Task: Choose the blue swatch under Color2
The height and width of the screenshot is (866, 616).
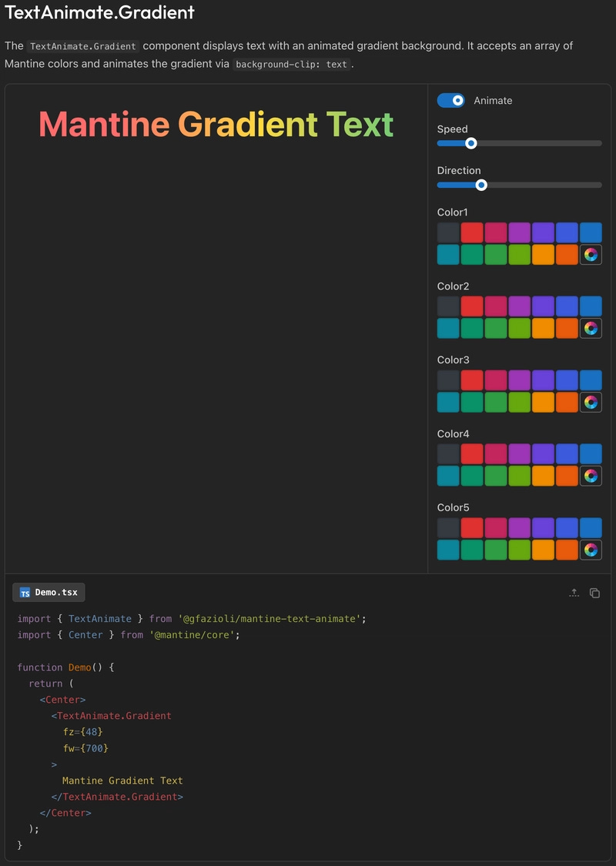Action: click(x=591, y=306)
